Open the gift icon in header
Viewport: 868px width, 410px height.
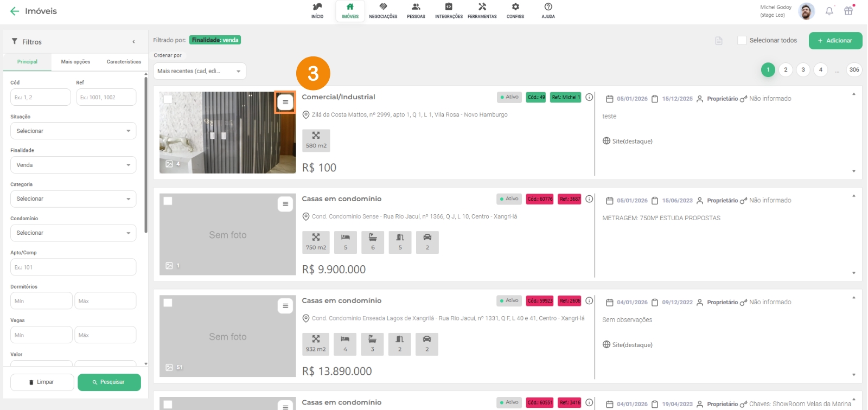(848, 11)
